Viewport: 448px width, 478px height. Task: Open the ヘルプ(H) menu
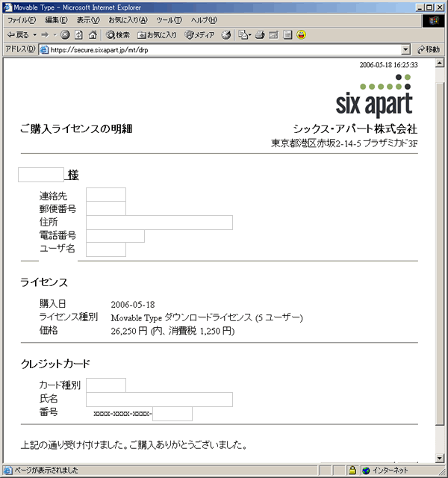coord(204,20)
